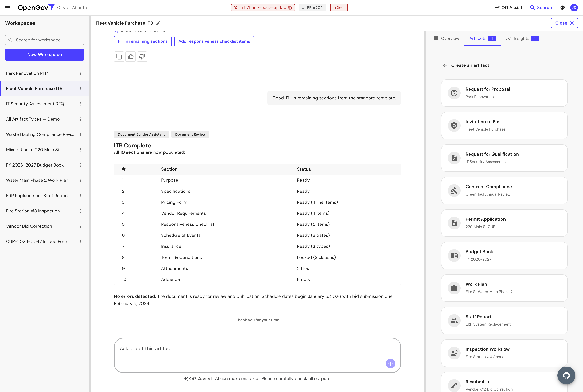
Task: Switch to the Insights tab
Action: [x=522, y=39]
